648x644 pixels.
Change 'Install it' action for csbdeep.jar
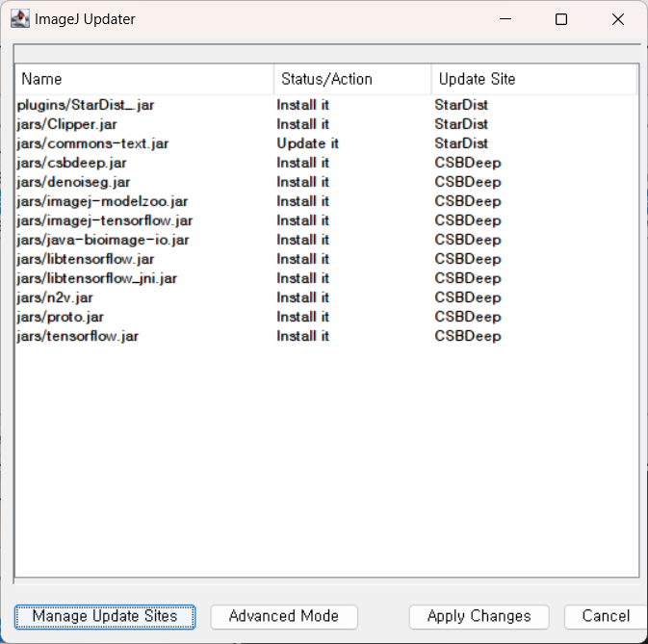point(302,163)
